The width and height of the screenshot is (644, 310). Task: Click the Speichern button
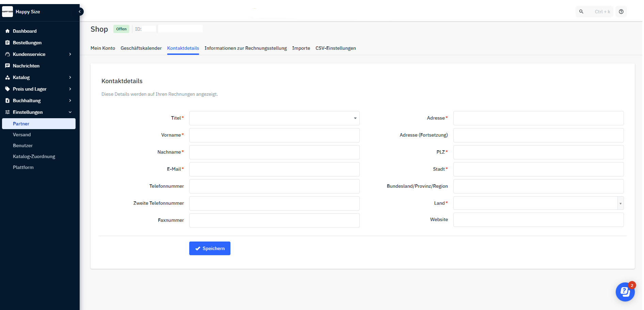210,248
